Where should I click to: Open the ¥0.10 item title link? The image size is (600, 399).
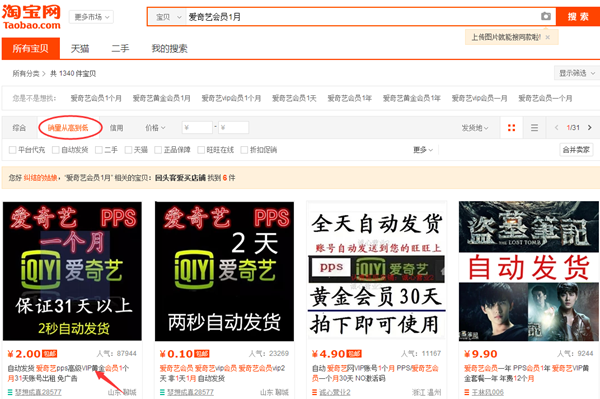pyautogui.click(x=222, y=373)
